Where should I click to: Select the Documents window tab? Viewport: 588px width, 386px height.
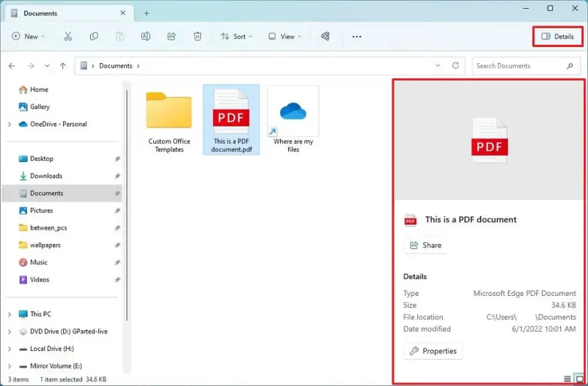point(69,13)
